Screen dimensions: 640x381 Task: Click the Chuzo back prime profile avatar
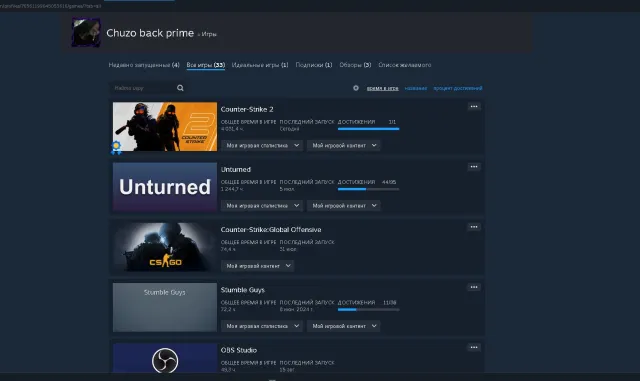[x=86, y=32]
